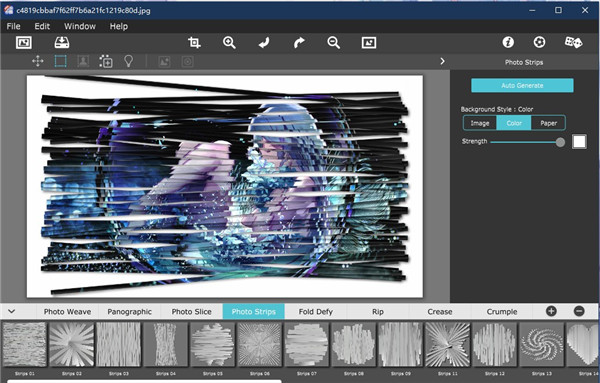Set background style to Paper
The image size is (600, 383).
(x=548, y=123)
